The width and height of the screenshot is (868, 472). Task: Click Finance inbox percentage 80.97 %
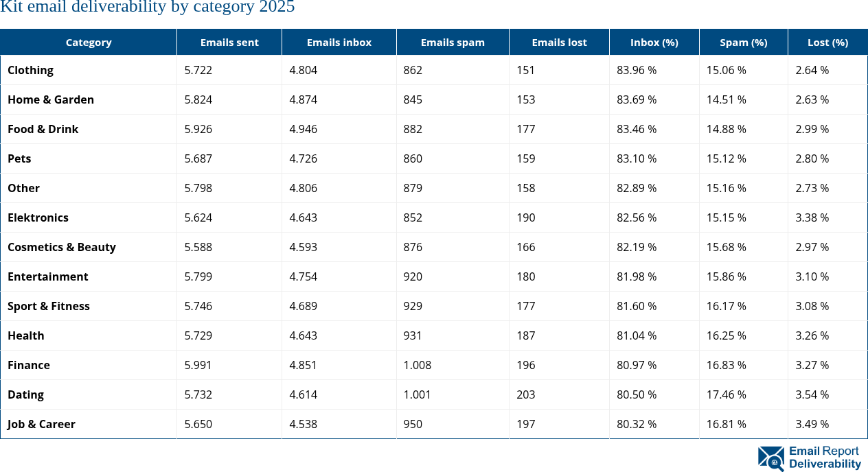click(x=637, y=365)
